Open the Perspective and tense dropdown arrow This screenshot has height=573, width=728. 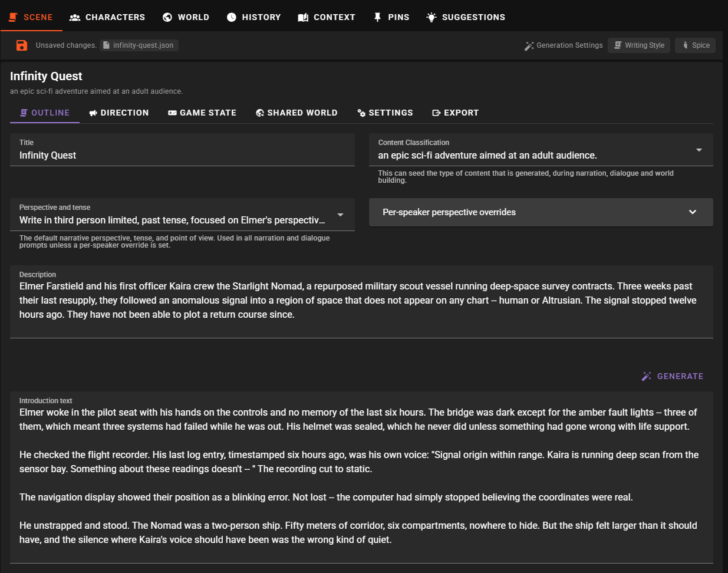[340, 215]
